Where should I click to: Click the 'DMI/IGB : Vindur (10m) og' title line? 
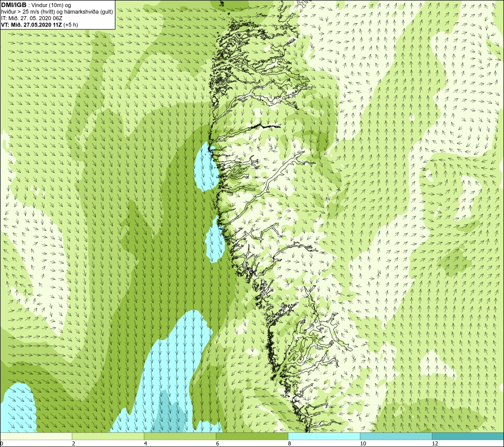tap(36, 5)
